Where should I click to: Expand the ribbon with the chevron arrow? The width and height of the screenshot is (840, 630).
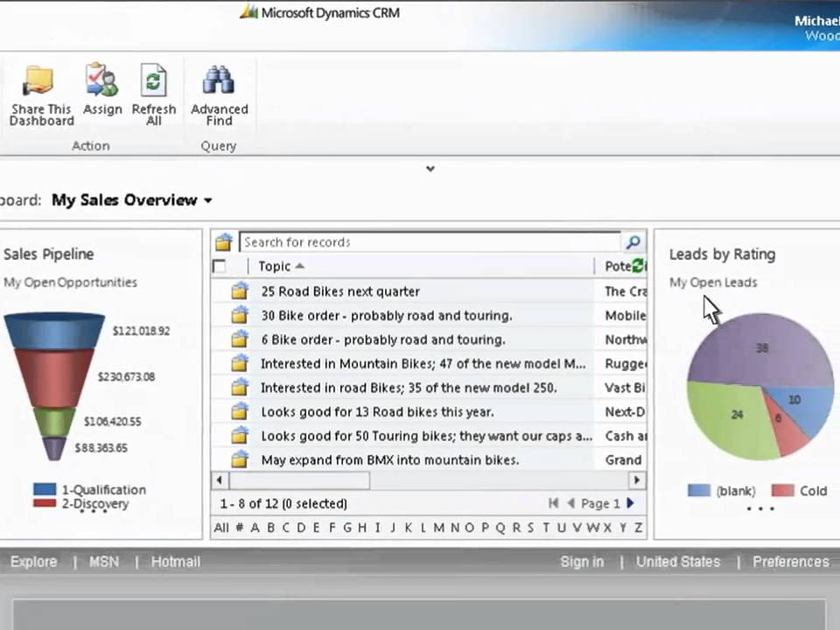pyautogui.click(x=430, y=169)
